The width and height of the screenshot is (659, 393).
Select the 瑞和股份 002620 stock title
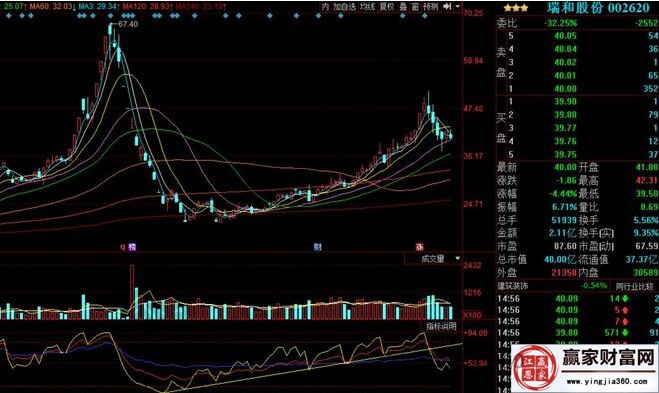coord(598,8)
